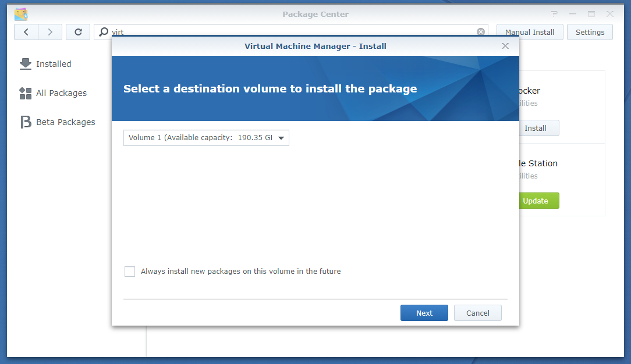Switch to All Packages section

pyautogui.click(x=61, y=93)
